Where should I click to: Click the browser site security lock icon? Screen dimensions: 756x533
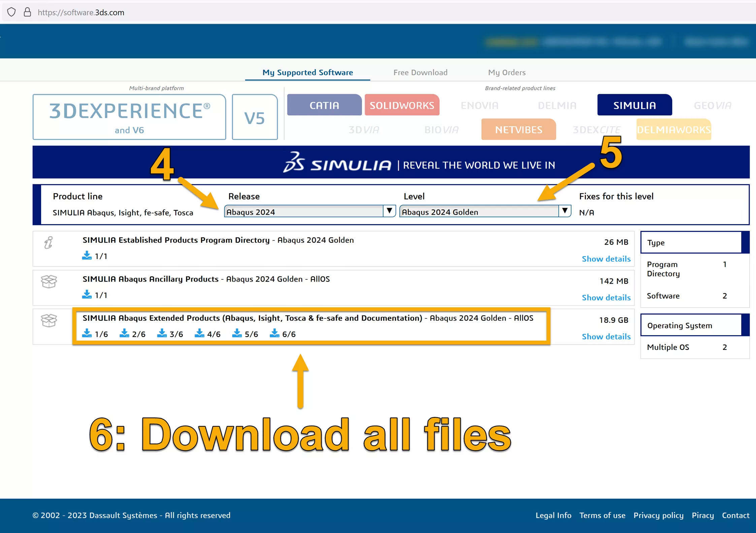27,12
